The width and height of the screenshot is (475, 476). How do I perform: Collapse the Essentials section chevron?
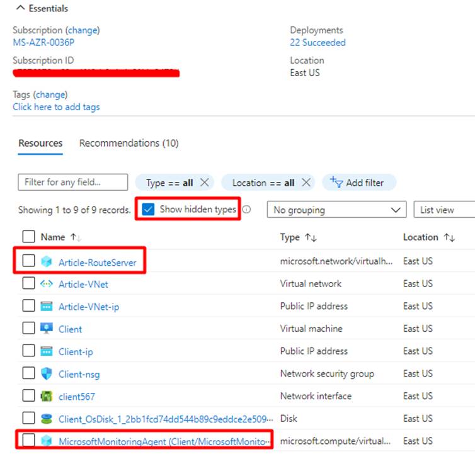click(x=20, y=8)
